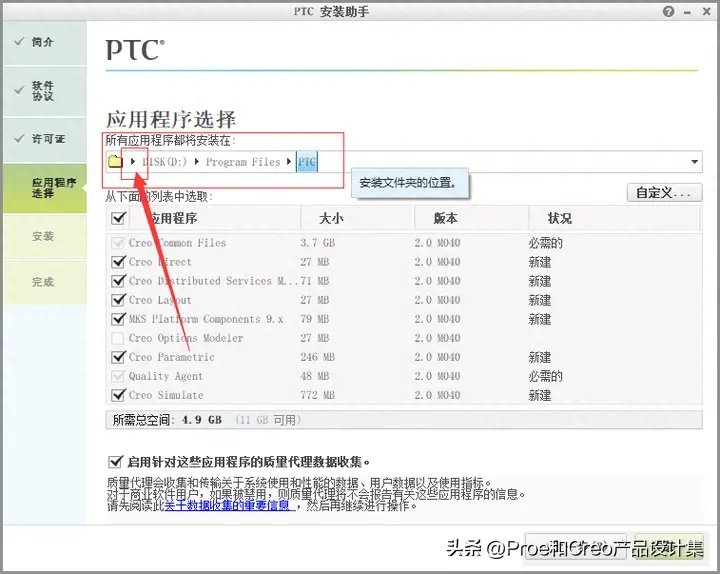
Task: Click the help question mark icon
Action: [669, 11]
